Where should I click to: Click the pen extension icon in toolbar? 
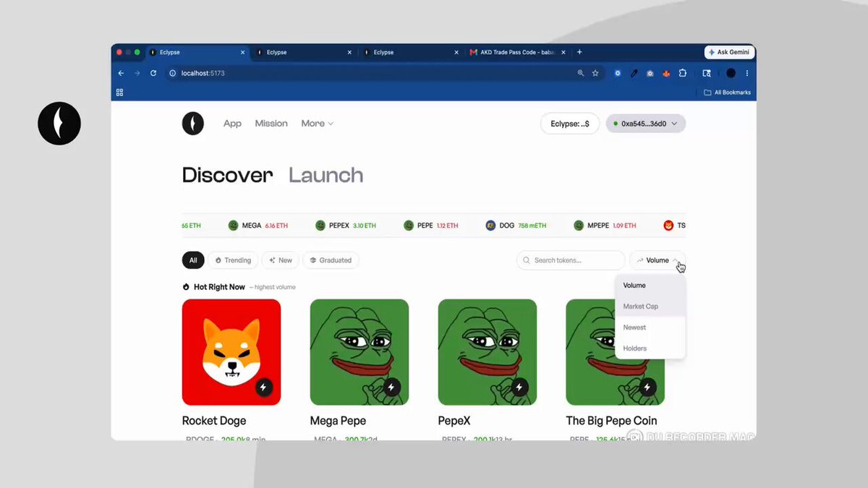coord(634,73)
